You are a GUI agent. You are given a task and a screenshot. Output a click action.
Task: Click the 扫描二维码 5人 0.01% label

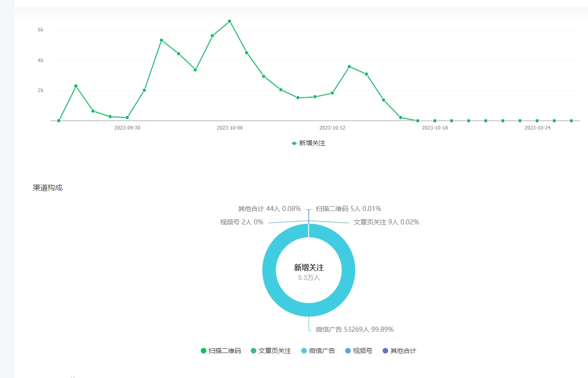(x=348, y=209)
